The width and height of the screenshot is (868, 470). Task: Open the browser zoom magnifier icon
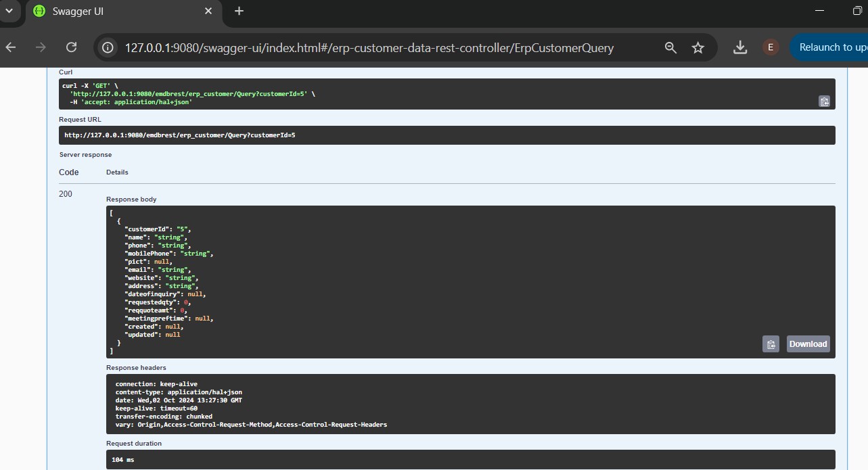[670, 47]
